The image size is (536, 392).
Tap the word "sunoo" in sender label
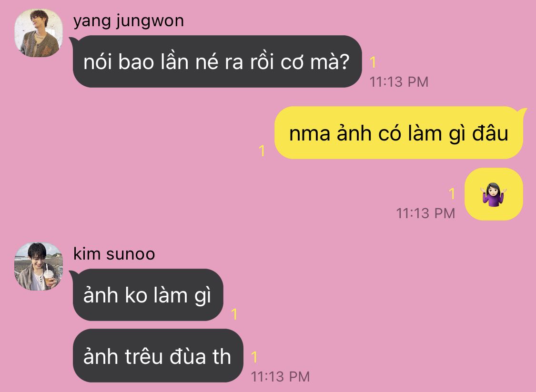pyautogui.click(x=131, y=255)
